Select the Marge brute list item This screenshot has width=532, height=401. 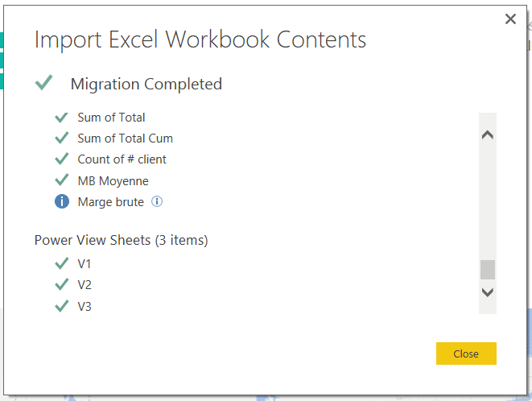coord(110,202)
